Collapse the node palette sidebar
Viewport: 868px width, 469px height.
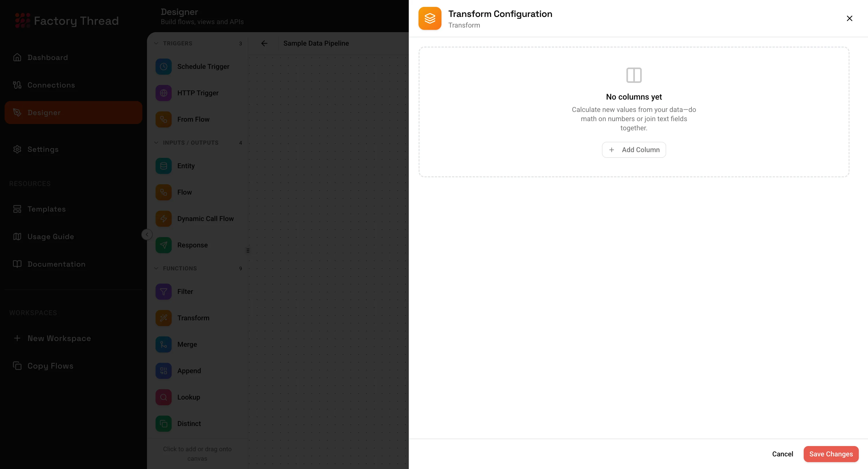147,234
